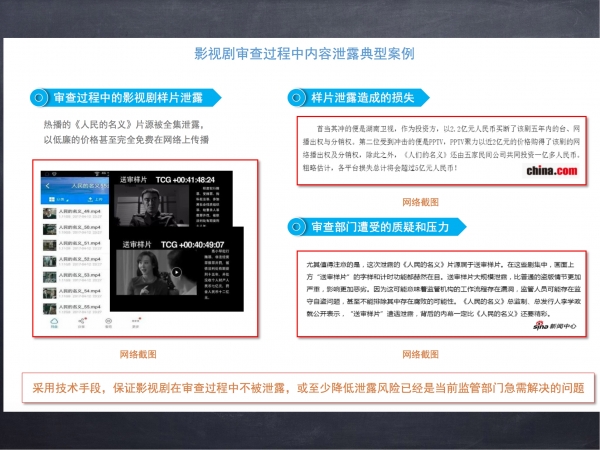The image size is (600, 450).
Task: Select thumbnail of 人民的名义_49.mp4
Action: point(49,214)
